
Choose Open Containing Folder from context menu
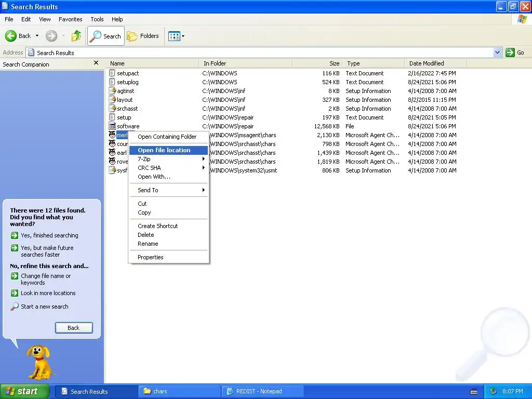tap(168, 137)
